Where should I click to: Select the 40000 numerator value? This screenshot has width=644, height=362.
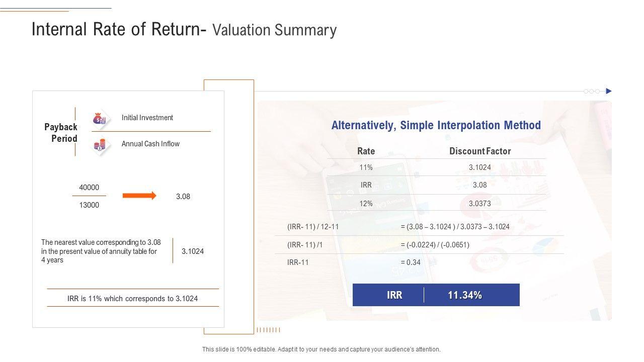pyautogui.click(x=89, y=188)
